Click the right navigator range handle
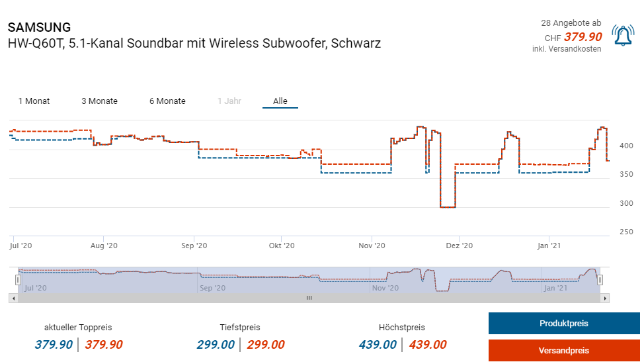Screen dimensions: 644x364 pos(600,280)
